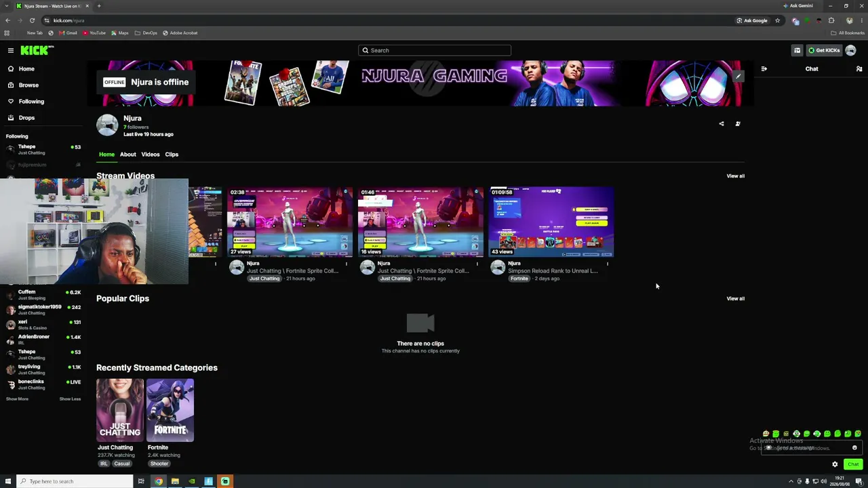Open AdrienBroner channel in sidebar
The image size is (868, 488).
pos(43,339)
